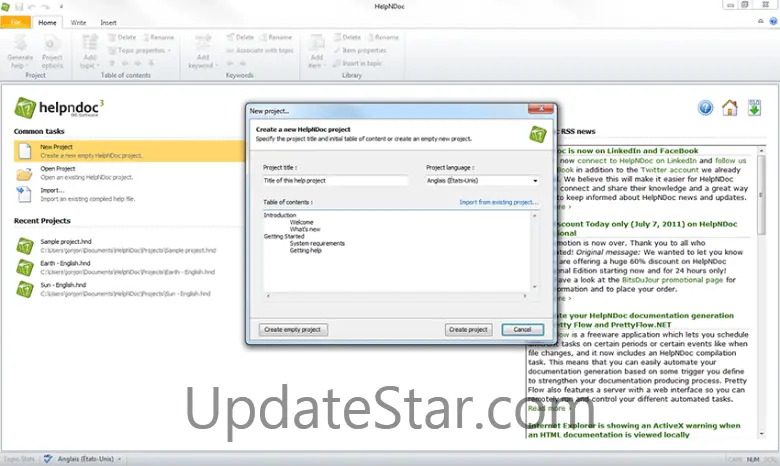Select Getting help in table of contents

click(x=305, y=250)
